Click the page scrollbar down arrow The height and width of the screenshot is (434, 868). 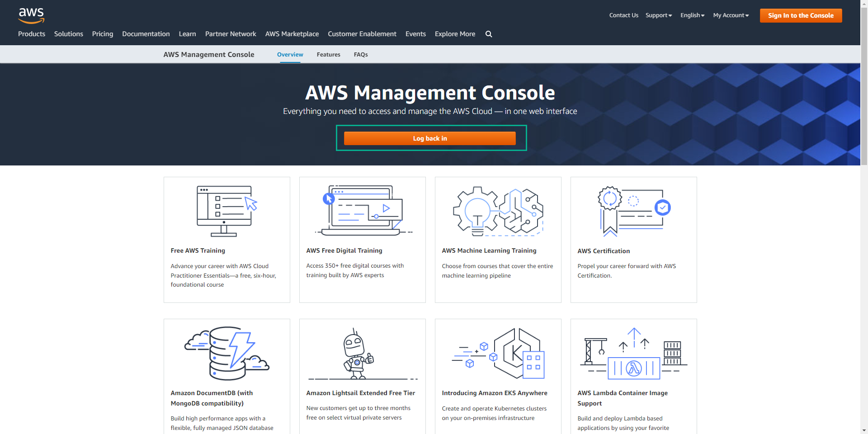coord(864,430)
